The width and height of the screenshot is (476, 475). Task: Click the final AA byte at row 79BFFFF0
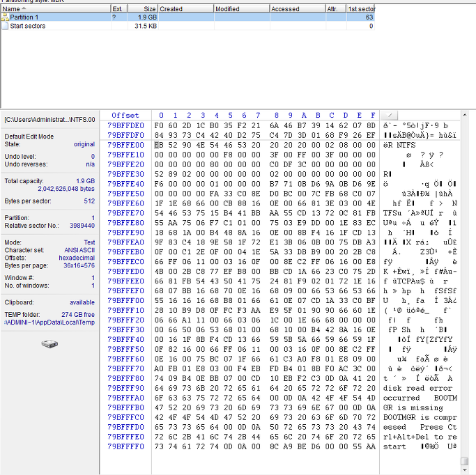tap(371, 446)
